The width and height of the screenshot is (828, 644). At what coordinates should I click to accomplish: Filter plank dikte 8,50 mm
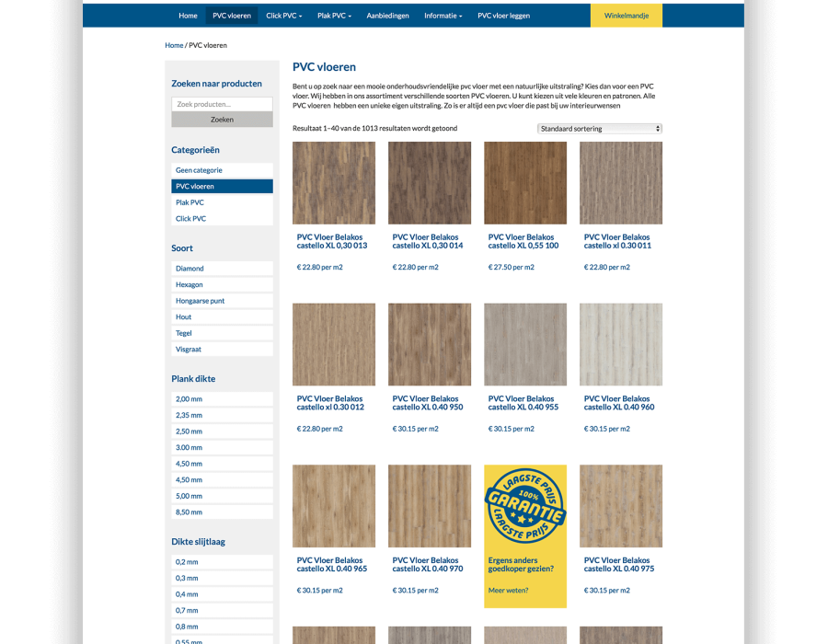point(222,512)
